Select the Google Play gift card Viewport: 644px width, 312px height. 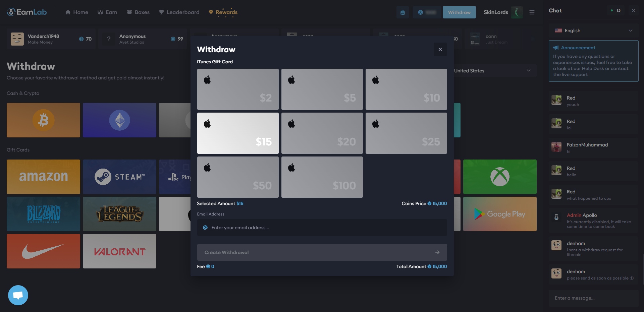[500, 214]
